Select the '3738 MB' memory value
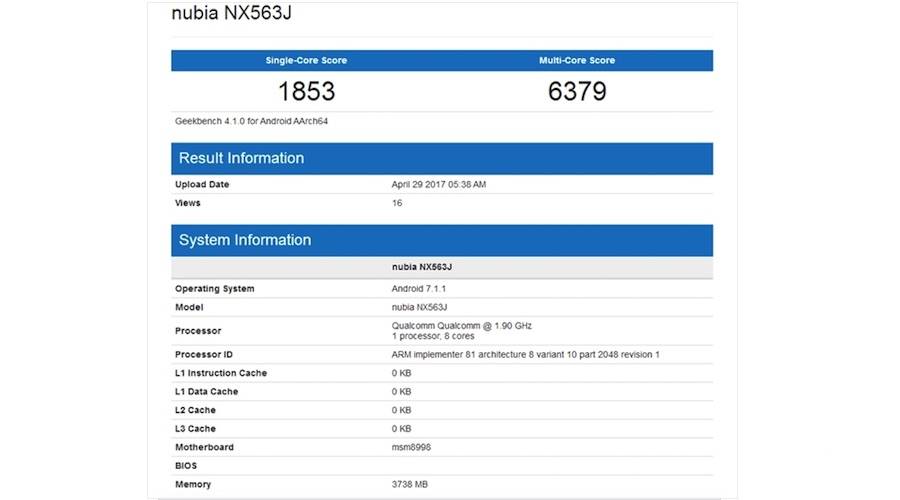The image size is (900, 500). click(x=410, y=485)
